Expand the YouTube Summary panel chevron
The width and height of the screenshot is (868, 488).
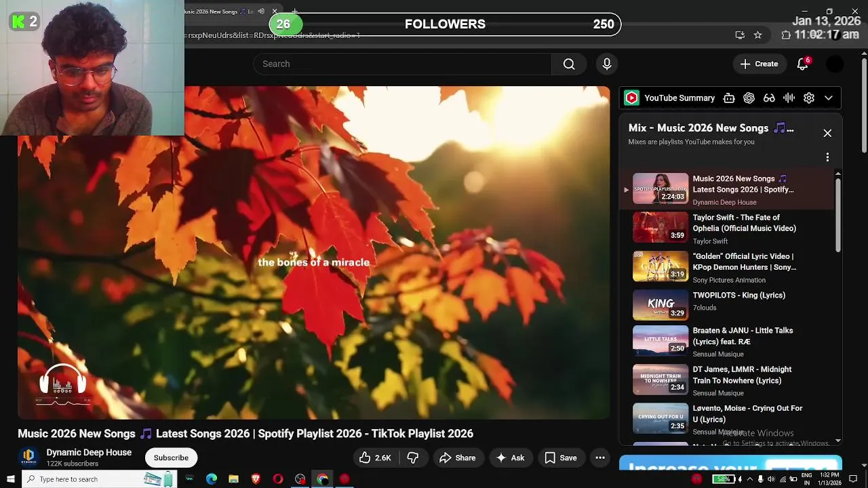tap(829, 98)
